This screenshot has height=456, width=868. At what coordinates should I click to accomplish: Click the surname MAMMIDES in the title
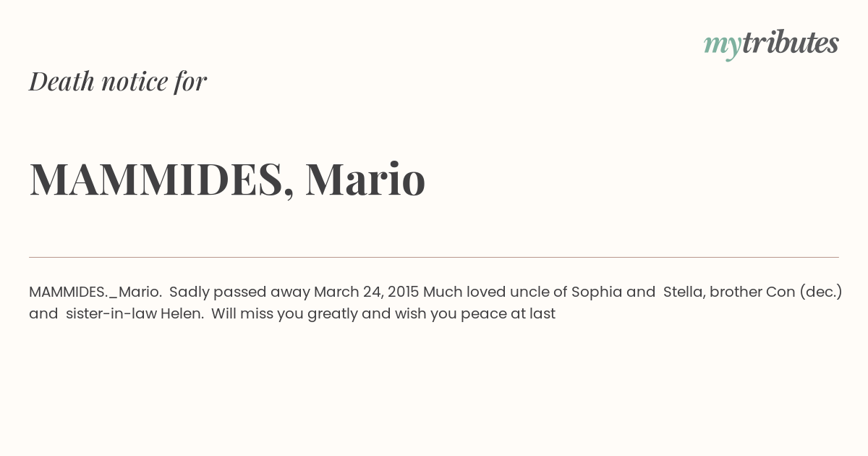pos(156,179)
